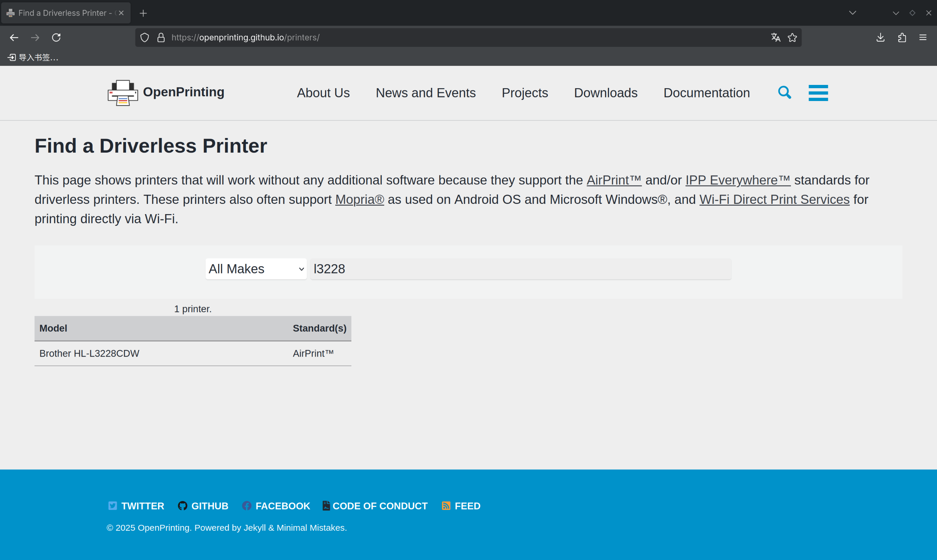Viewport: 937px width, 560px height.
Task: Click the OpenPrinting printer logo
Action: pos(123,93)
